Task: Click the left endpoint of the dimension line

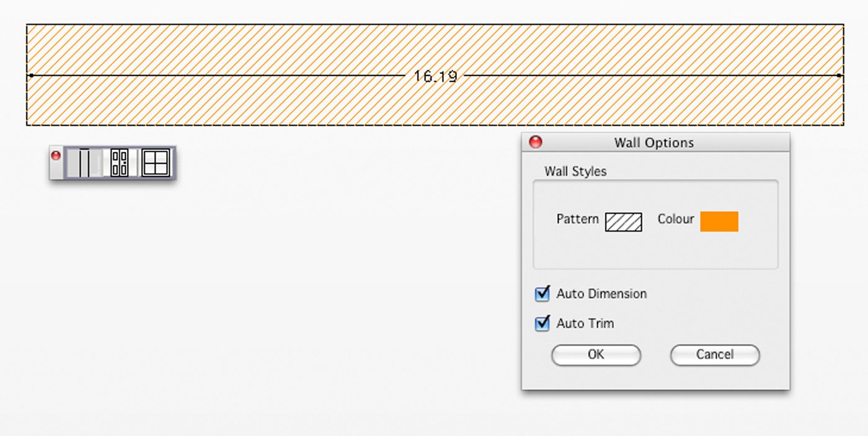Action: tap(30, 76)
